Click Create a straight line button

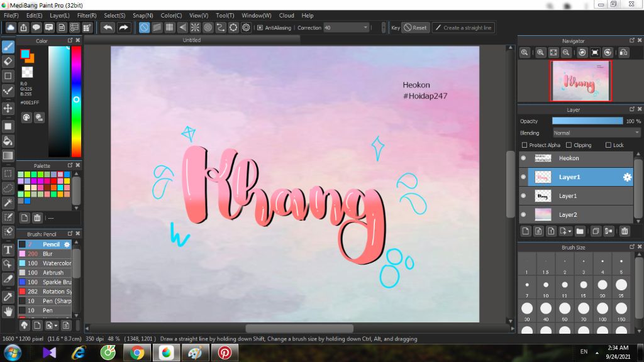pos(463,28)
